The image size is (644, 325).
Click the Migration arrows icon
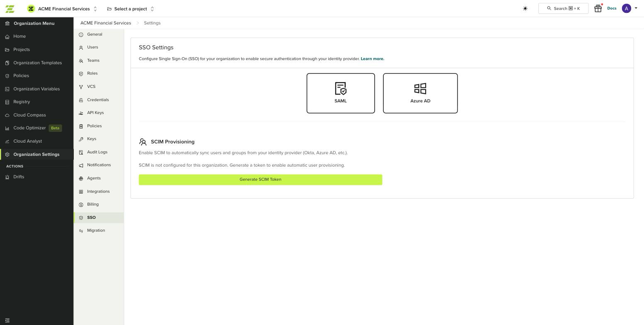coord(81,231)
